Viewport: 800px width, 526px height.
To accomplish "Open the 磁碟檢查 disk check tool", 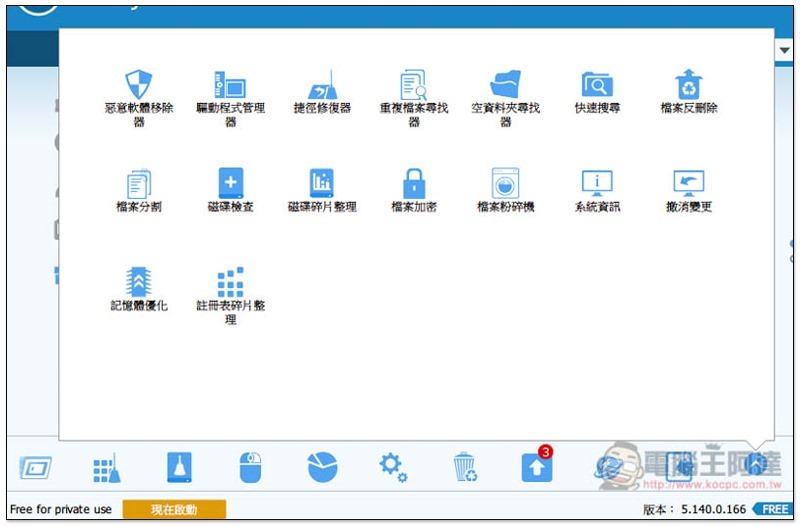I will point(230,185).
